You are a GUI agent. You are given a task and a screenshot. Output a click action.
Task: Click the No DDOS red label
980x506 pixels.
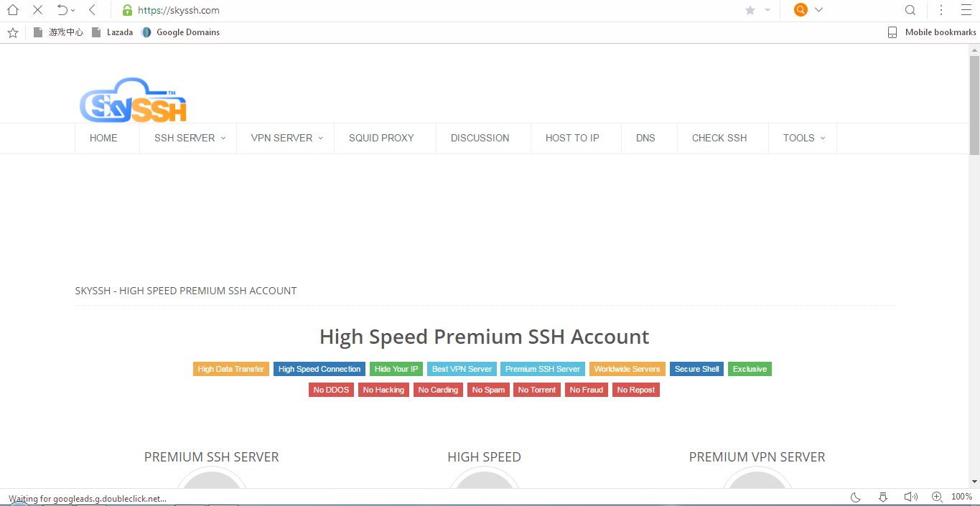click(331, 390)
